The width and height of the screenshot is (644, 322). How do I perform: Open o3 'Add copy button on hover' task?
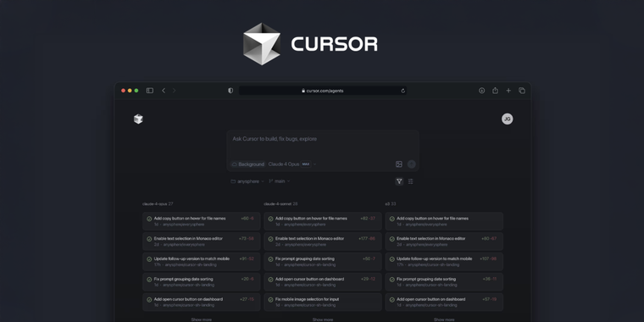pos(444,221)
